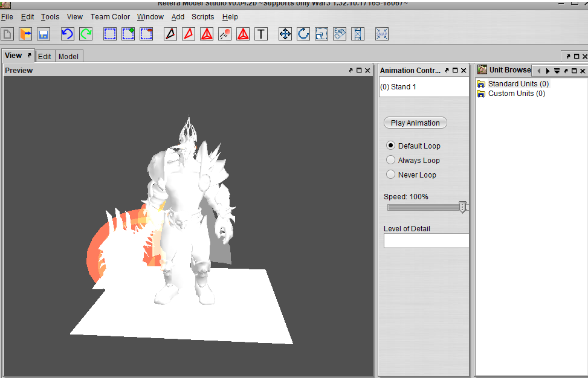Undock the Preview panel
Screen dimensions: 588x378
tap(351, 71)
